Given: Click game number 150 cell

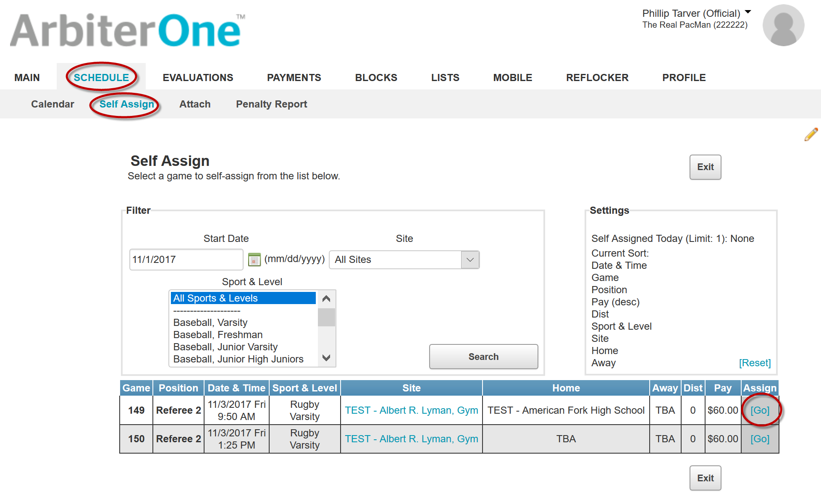Looking at the screenshot, I should coord(136,439).
